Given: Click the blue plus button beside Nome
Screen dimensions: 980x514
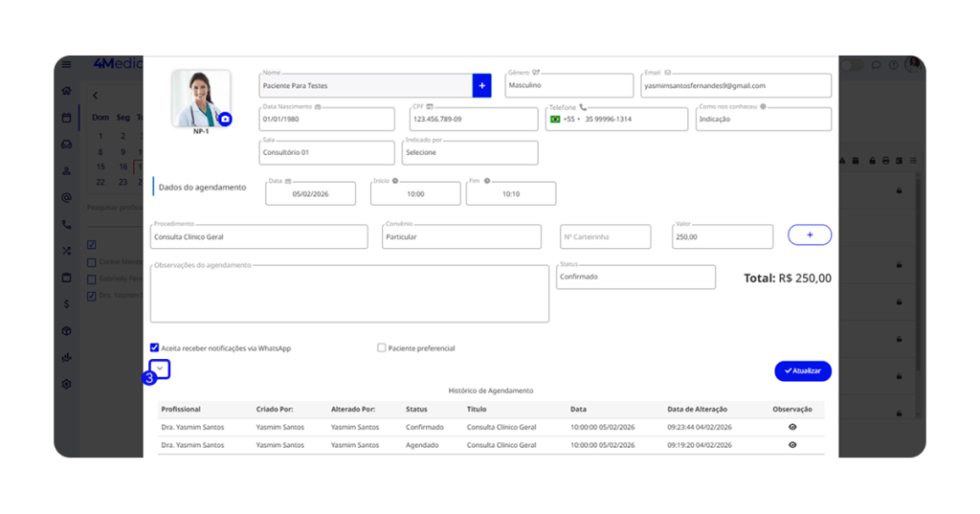Looking at the screenshot, I should tap(481, 85).
